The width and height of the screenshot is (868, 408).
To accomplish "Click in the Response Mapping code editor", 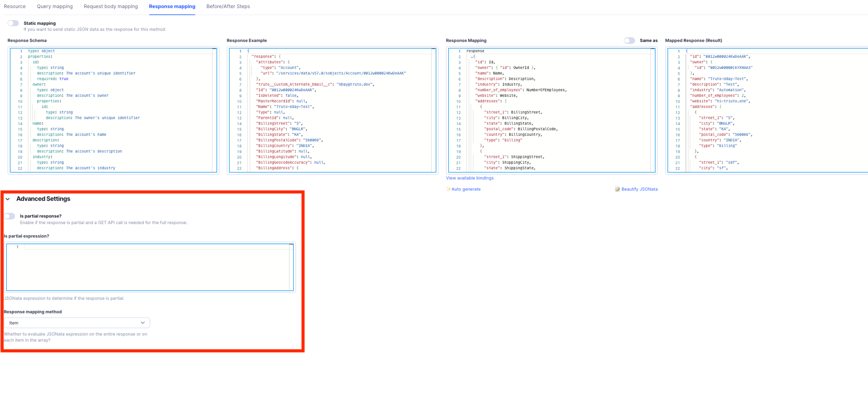I will click(x=552, y=110).
